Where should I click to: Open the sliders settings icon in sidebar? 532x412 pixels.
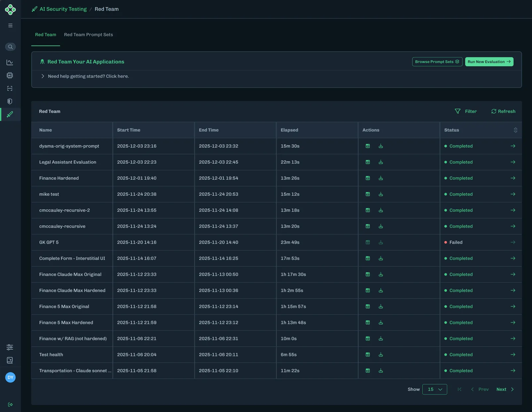10,347
